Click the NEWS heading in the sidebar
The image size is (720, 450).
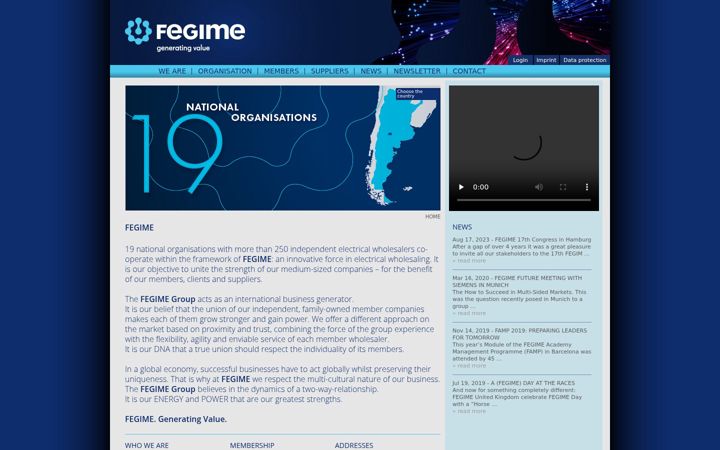point(462,227)
